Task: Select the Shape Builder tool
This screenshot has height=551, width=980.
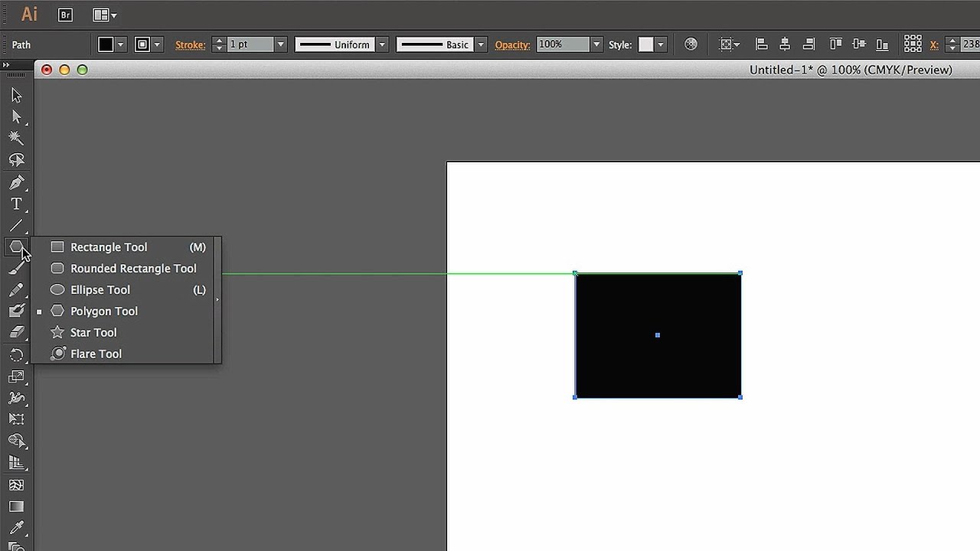Action: (x=16, y=441)
